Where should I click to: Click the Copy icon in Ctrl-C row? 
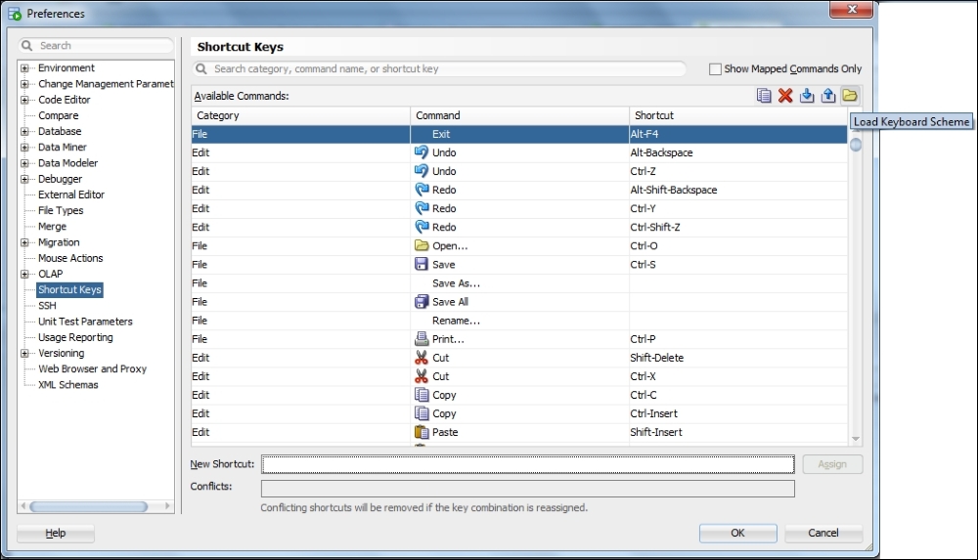tap(422, 395)
